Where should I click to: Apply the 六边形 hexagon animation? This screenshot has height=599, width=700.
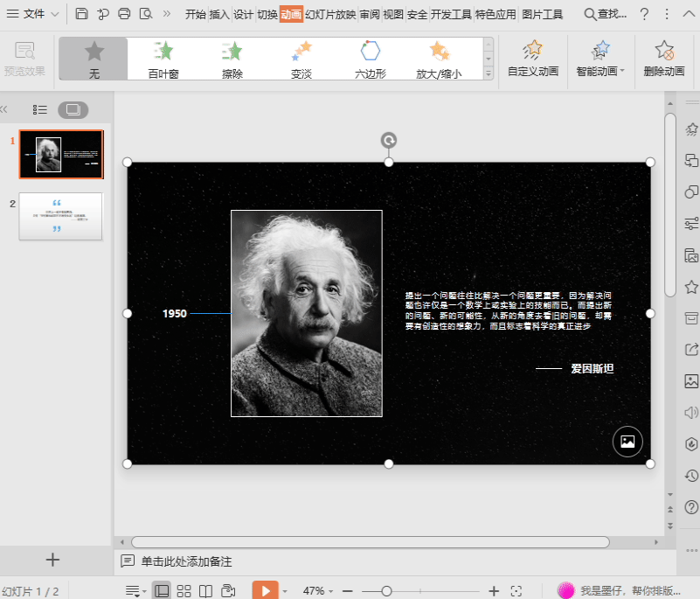click(x=370, y=59)
